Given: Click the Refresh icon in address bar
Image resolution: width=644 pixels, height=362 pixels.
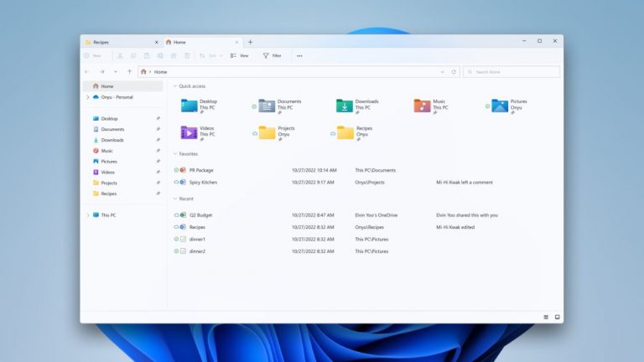Looking at the screenshot, I should [x=454, y=72].
